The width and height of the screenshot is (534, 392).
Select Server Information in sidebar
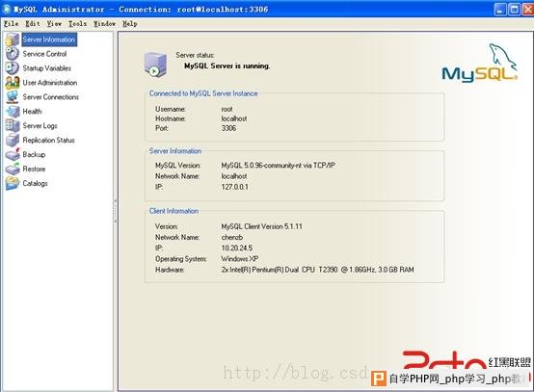click(x=49, y=39)
